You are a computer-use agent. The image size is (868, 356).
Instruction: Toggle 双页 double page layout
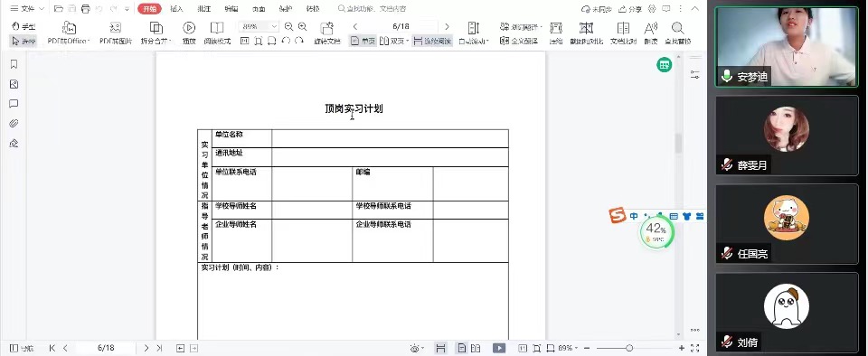tap(394, 41)
